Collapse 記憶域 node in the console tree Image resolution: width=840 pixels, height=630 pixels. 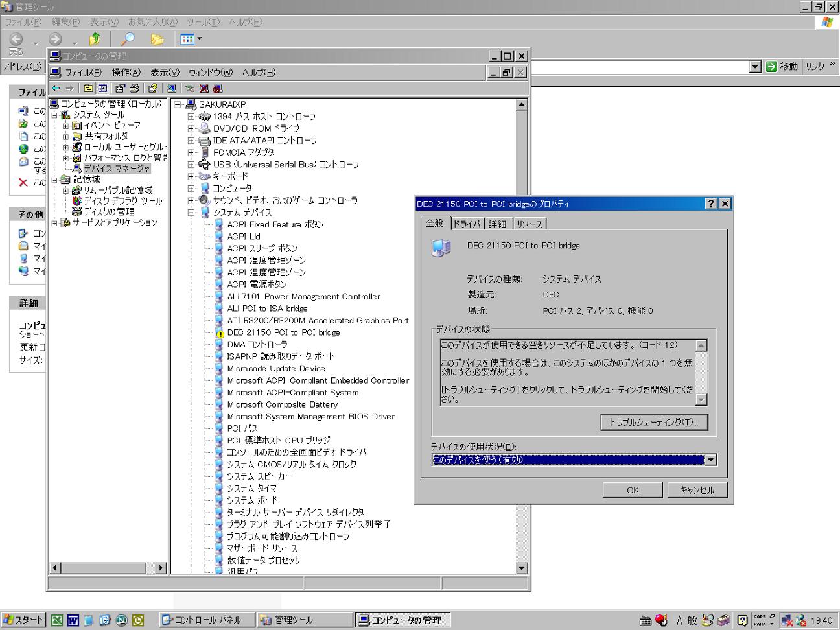(55, 180)
